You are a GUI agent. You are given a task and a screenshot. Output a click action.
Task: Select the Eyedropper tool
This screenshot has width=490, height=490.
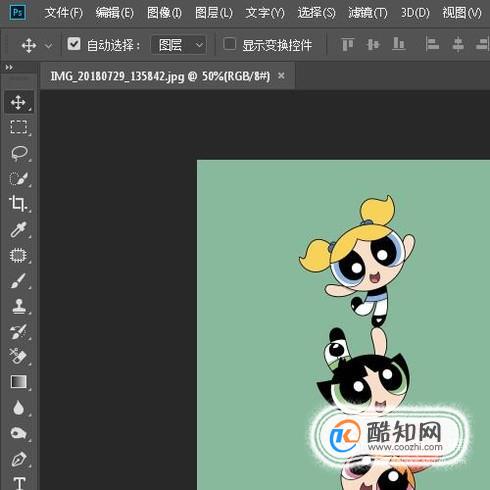pyautogui.click(x=18, y=229)
